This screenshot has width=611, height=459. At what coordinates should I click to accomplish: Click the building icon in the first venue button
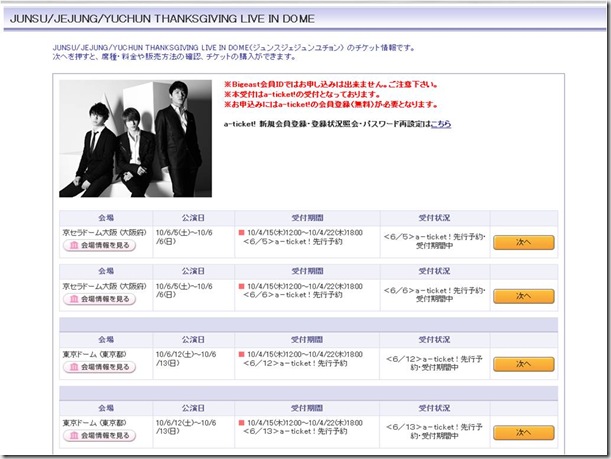(x=74, y=245)
